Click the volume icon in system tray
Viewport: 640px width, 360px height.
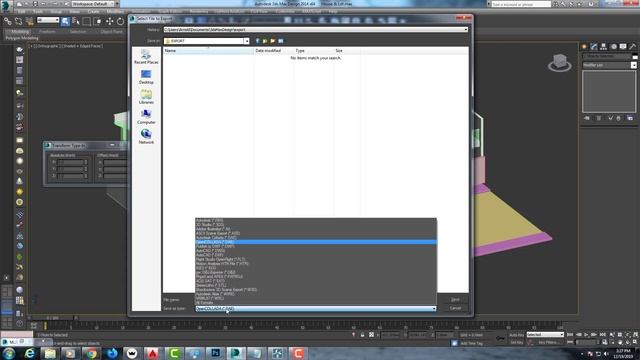pos(606,354)
